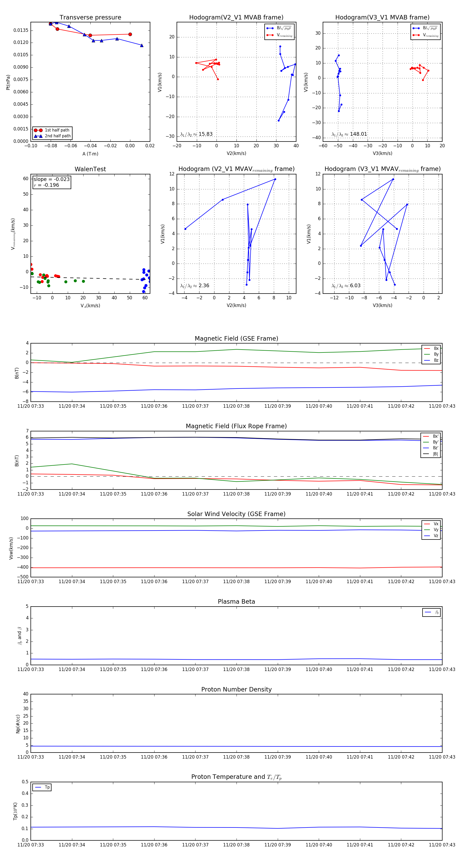
Task: Click the 'Np(#/cc)' axis label
Action: (18, 723)
